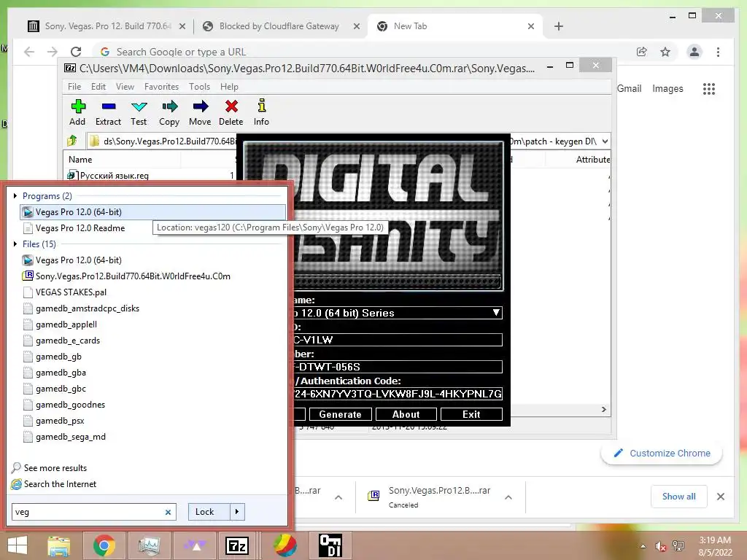Open Vegas Pro 12.0 (64-bit) under Files
The height and width of the screenshot is (560, 747).
tap(79, 260)
